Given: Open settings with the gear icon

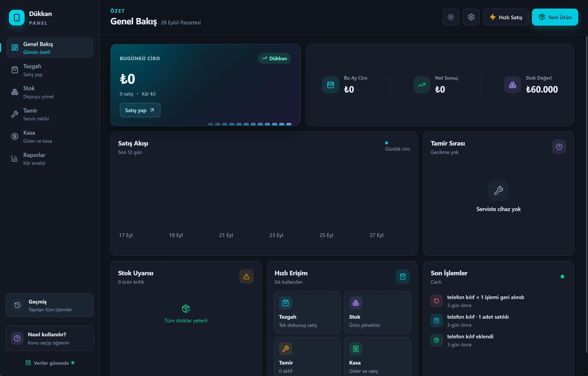Looking at the screenshot, I should pos(471,17).
